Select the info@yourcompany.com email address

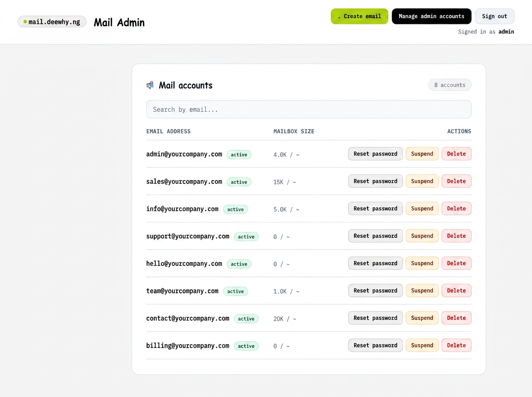(x=182, y=209)
